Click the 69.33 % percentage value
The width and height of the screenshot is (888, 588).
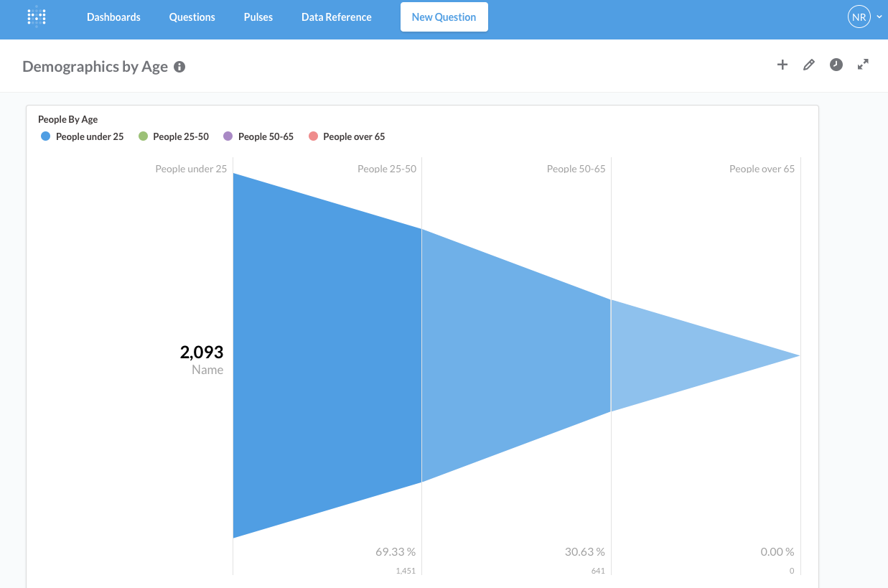(x=396, y=552)
